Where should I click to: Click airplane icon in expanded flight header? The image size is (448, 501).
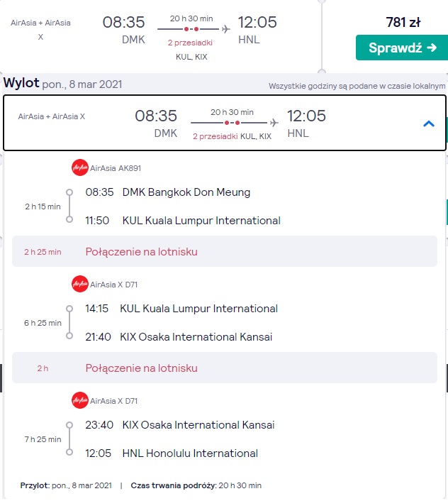click(274, 123)
